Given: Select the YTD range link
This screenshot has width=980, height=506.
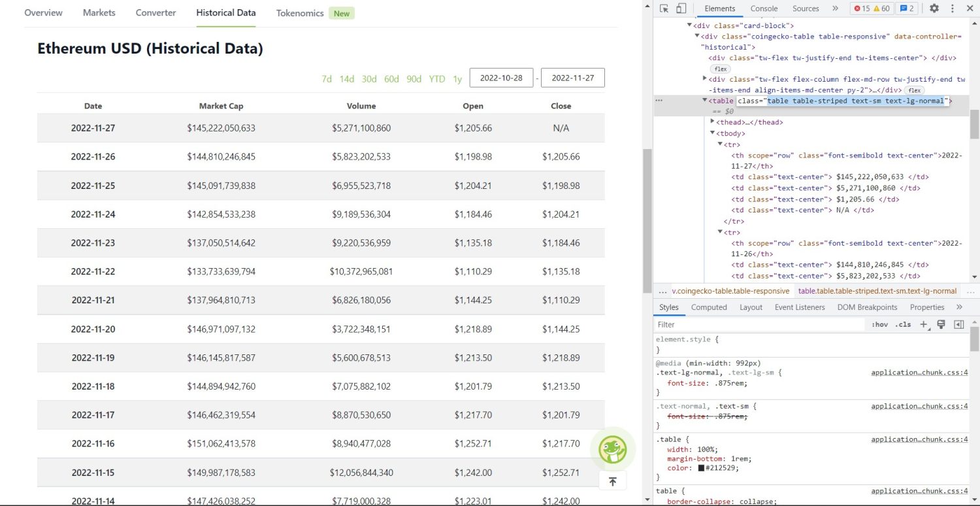Looking at the screenshot, I should [x=437, y=79].
